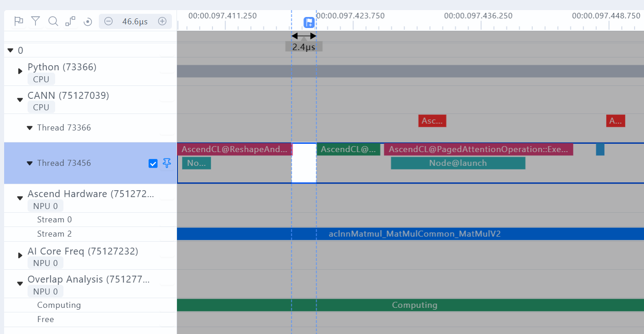Select the aclnnMatmul_MatMulCommon_MatMulV2 bar

(410, 234)
